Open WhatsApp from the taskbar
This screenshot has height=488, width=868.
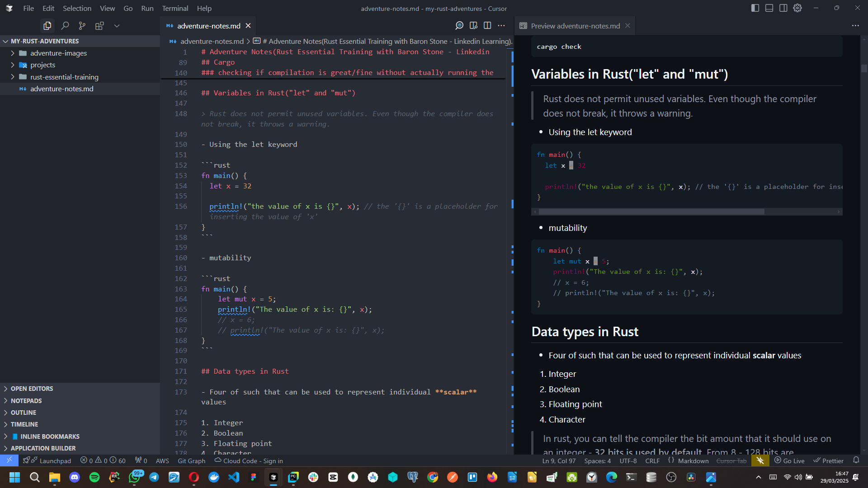coord(134,477)
